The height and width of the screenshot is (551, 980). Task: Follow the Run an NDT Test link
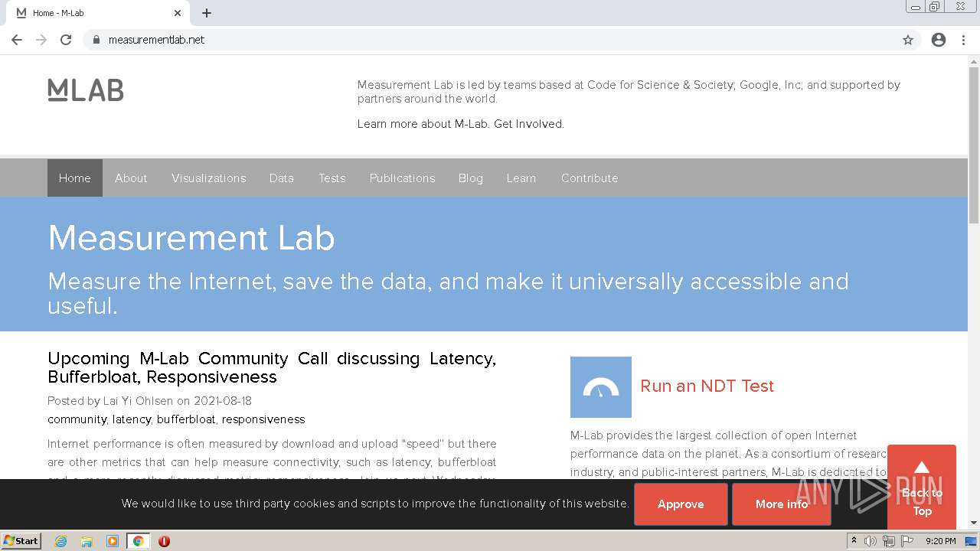tap(707, 386)
